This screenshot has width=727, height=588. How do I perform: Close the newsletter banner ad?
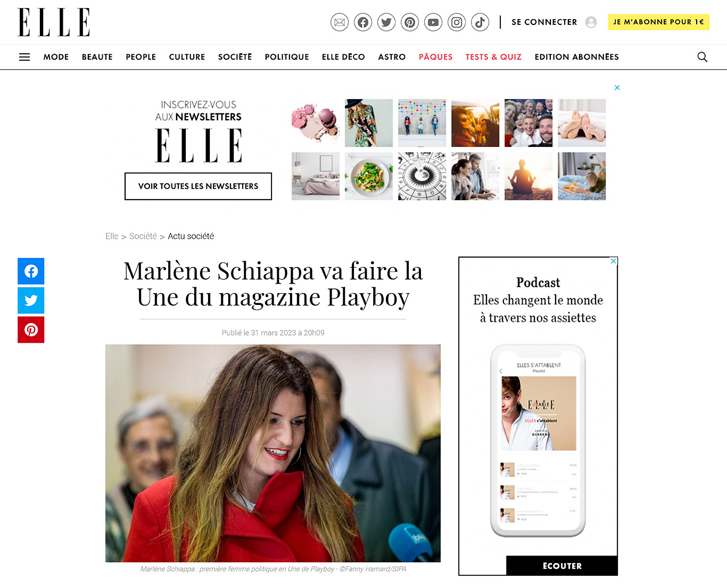pyautogui.click(x=617, y=88)
